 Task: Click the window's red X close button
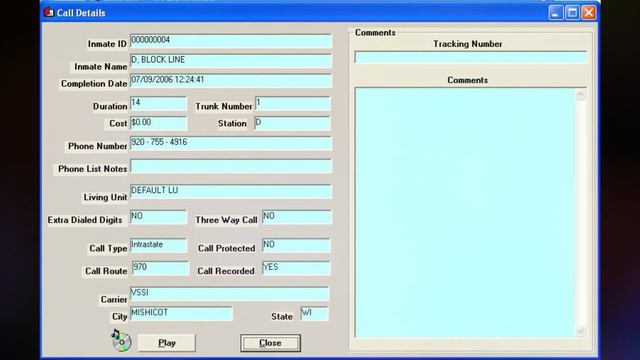tap(589, 13)
